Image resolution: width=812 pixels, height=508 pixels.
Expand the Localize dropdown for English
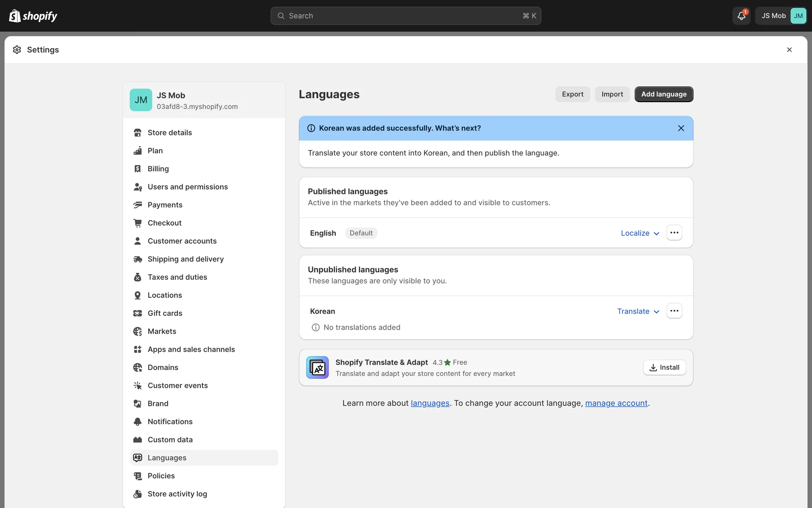coord(640,233)
